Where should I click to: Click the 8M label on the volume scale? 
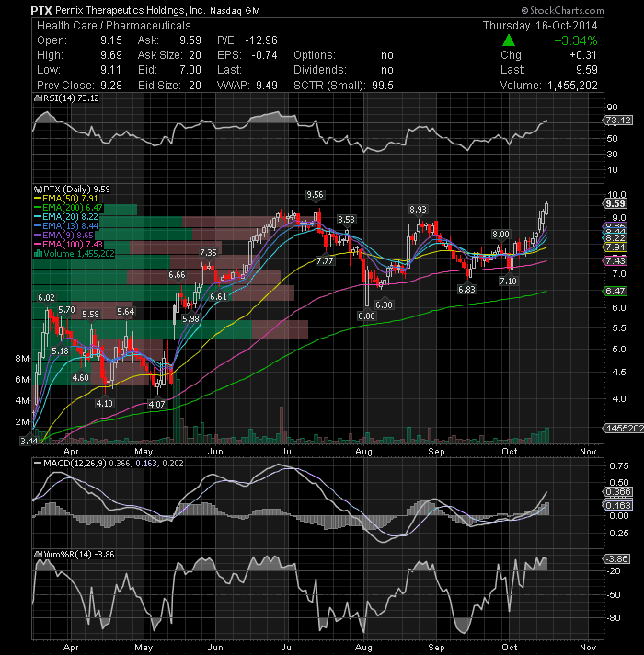pos(22,359)
